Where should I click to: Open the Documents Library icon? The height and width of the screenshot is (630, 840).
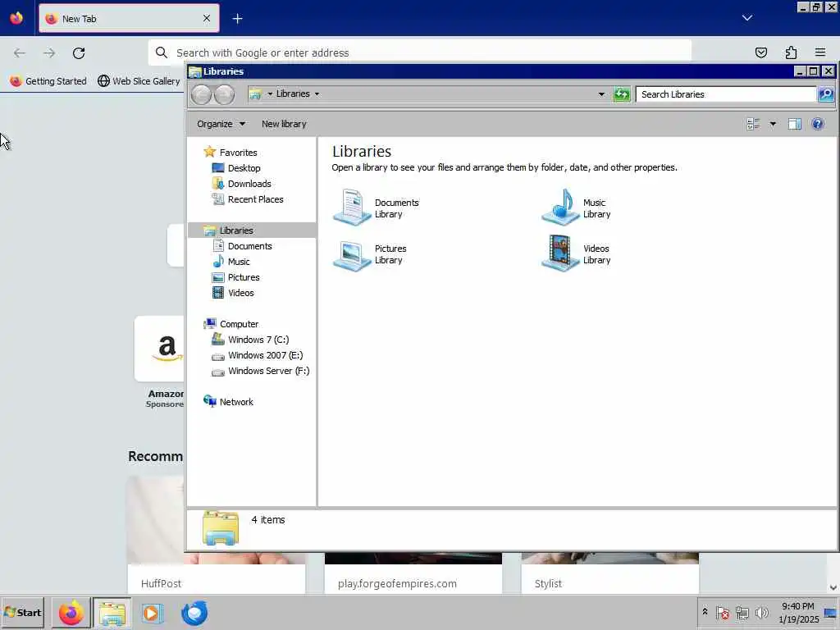352,208
